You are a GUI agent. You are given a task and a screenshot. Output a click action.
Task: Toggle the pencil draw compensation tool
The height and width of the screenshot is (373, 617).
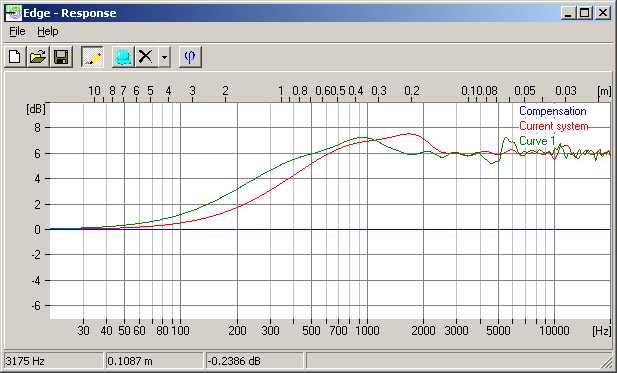click(92, 57)
